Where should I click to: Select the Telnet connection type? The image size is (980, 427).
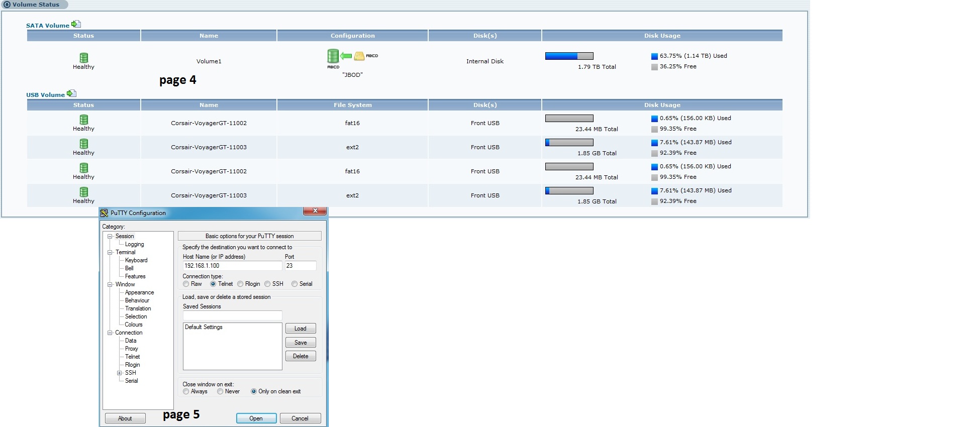click(x=213, y=284)
